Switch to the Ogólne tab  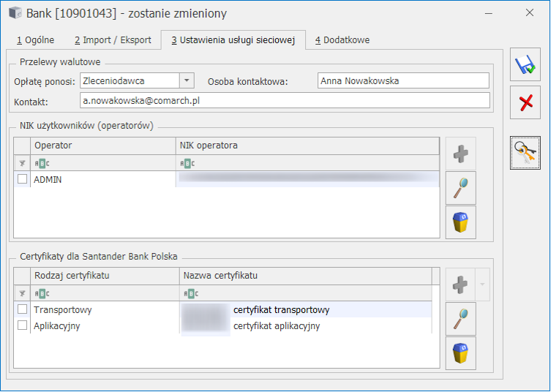[x=35, y=40]
